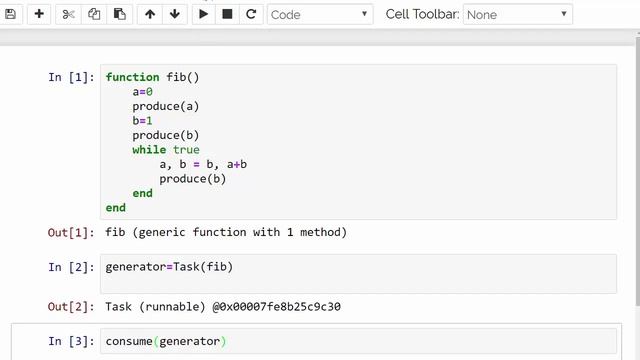Click the vertical scrollbar on the right
This screenshot has height=360, width=640.
[x=638, y=171]
